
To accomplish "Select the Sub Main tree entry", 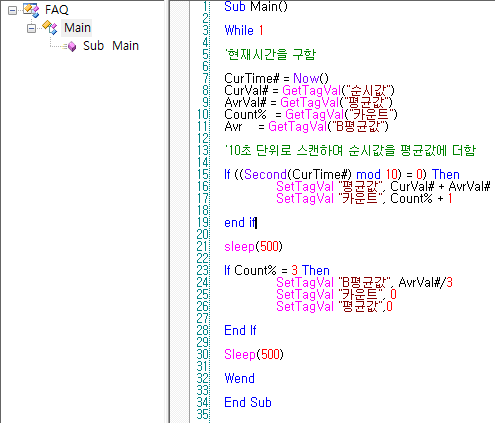I will tap(111, 46).
